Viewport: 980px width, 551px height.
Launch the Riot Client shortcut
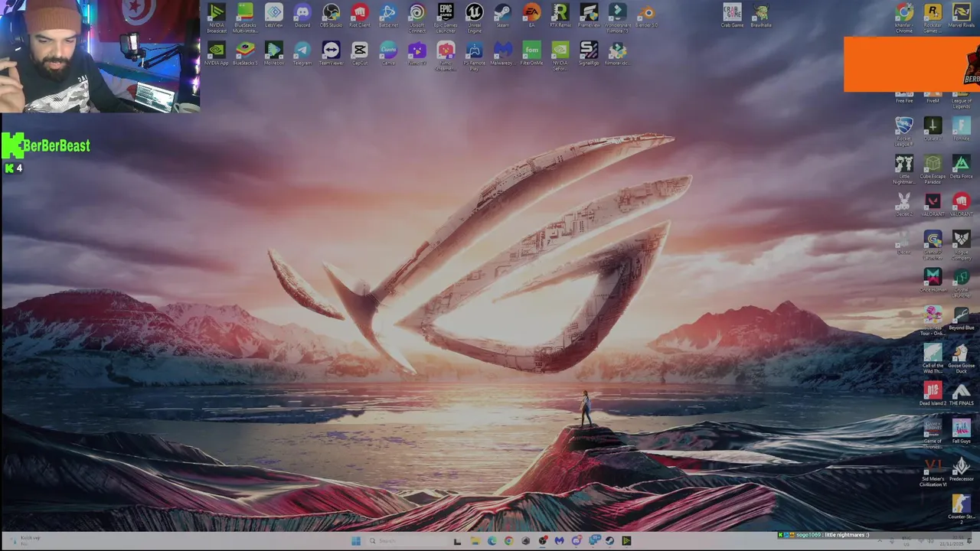[x=360, y=16]
